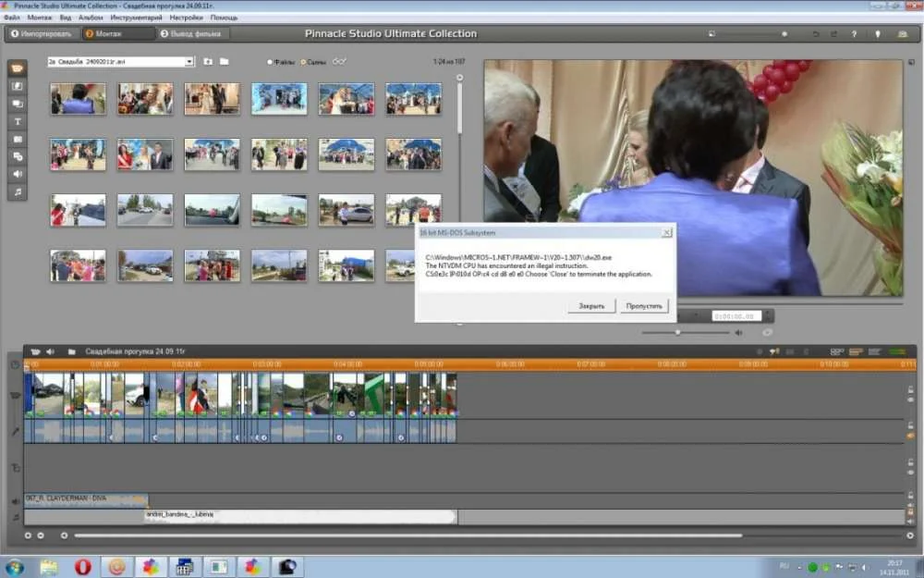924x578 pixels.
Task: Expand the album video file dropdown
Action: 189,62
